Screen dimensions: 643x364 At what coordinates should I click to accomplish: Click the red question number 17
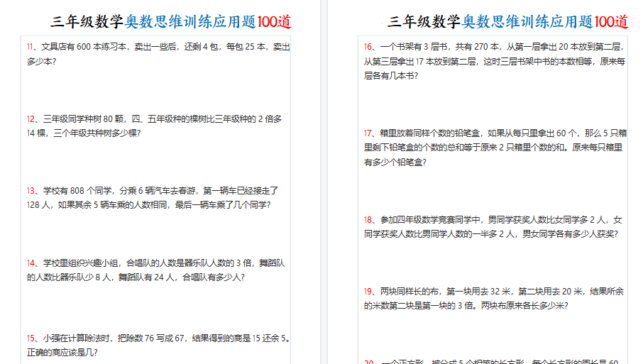pos(368,133)
